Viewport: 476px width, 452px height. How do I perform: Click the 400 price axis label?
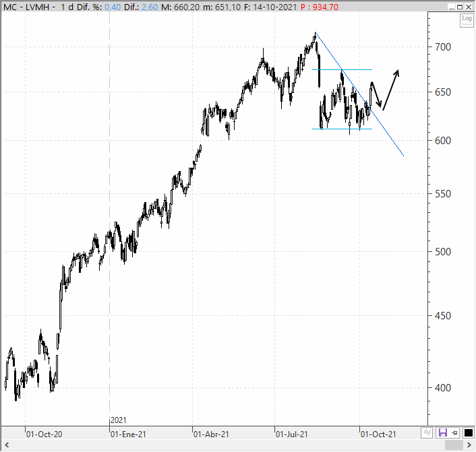tap(443, 388)
